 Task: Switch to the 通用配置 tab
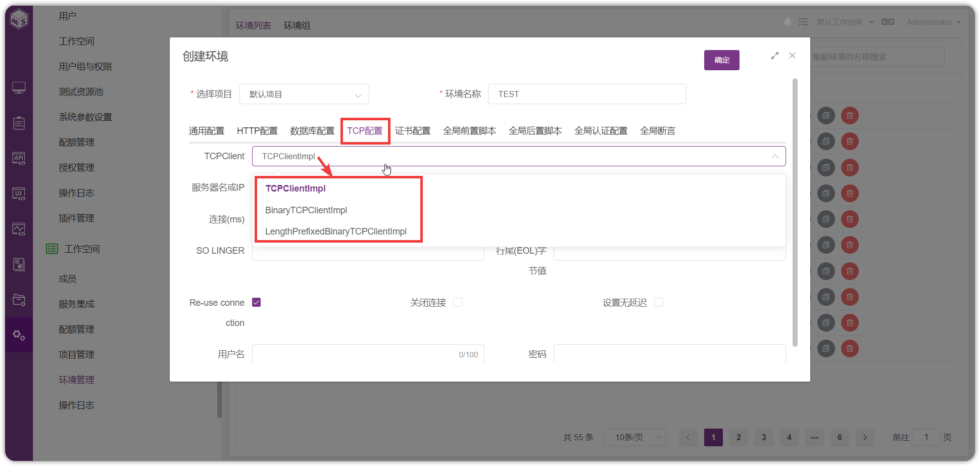click(x=207, y=131)
